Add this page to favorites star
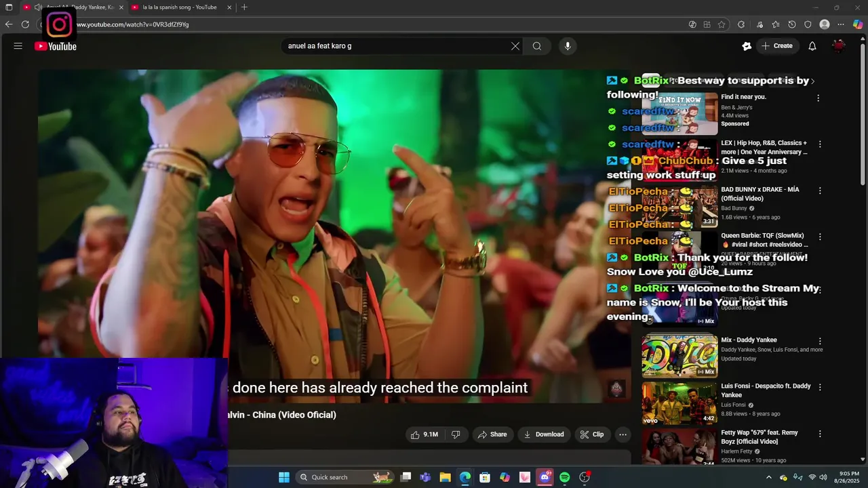This screenshot has width=868, height=488. [x=722, y=24]
